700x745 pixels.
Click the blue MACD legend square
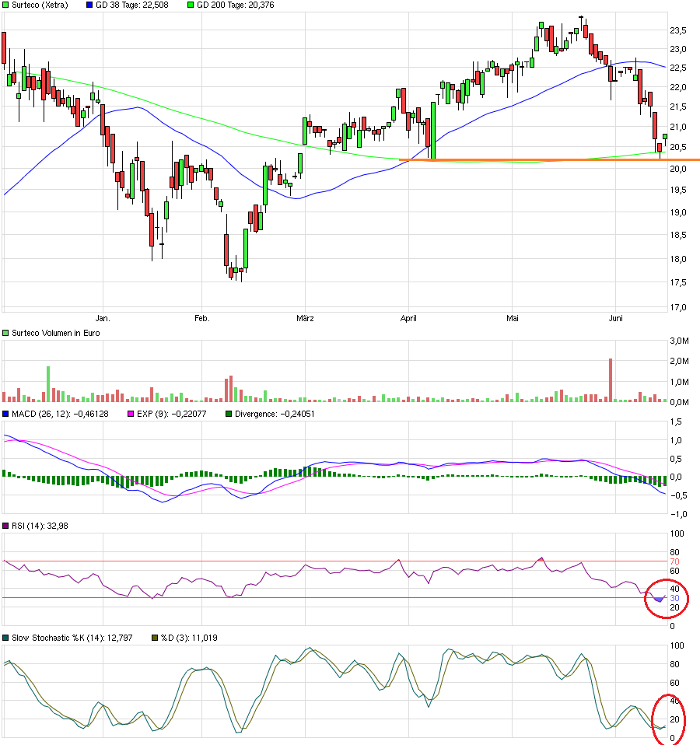(6, 412)
